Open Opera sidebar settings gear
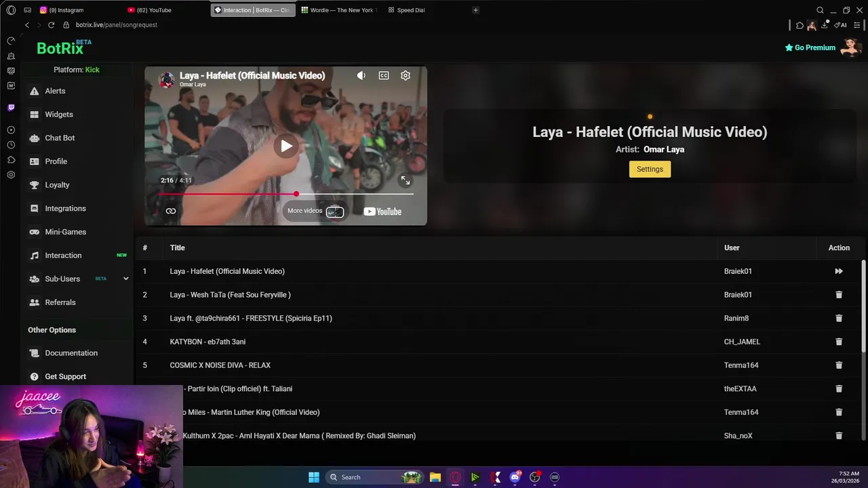This screenshot has width=868, height=488. pos(11,175)
